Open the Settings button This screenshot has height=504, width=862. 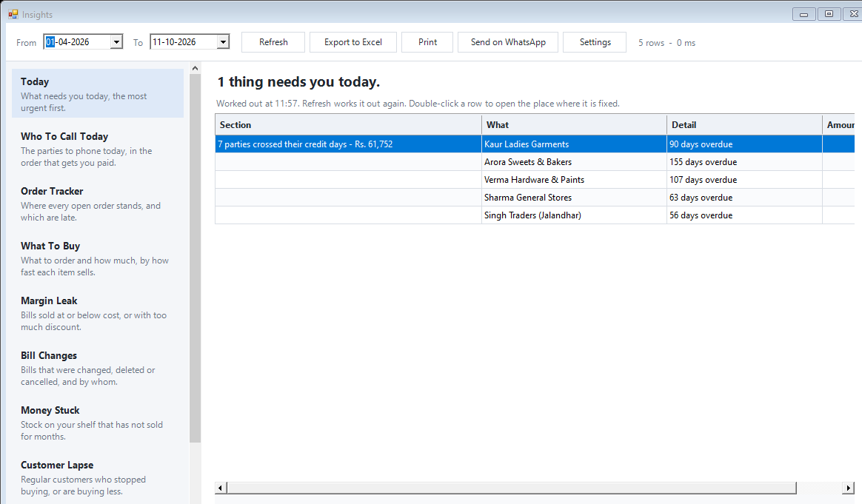coord(595,42)
